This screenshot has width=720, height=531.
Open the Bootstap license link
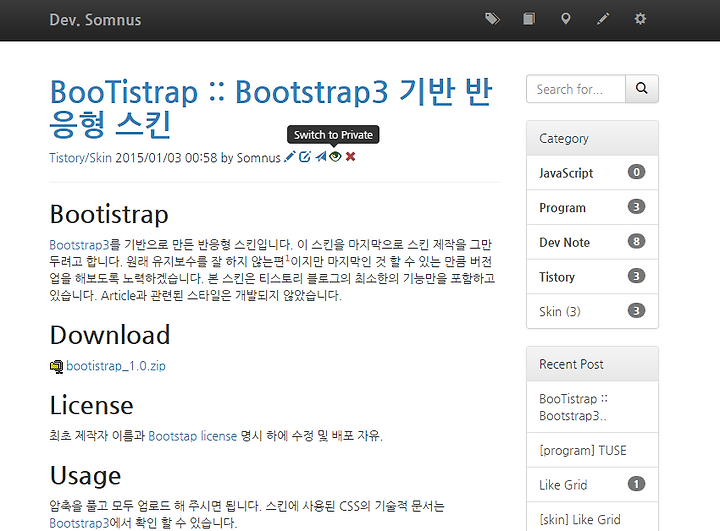(192, 435)
